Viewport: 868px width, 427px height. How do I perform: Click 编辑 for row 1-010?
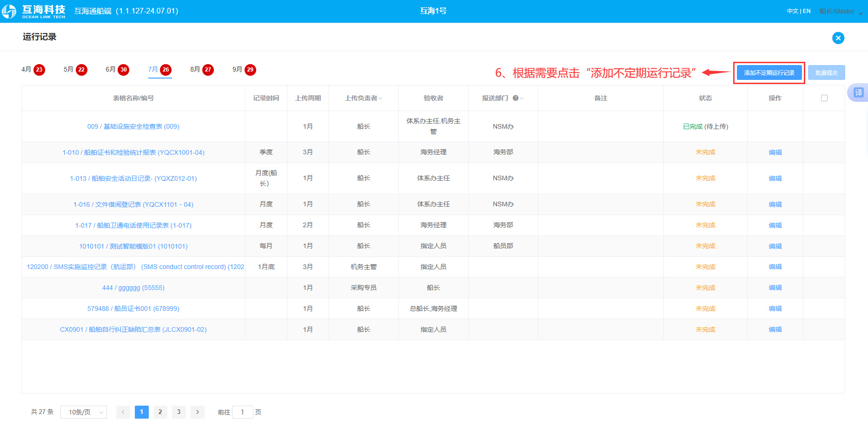coord(775,152)
